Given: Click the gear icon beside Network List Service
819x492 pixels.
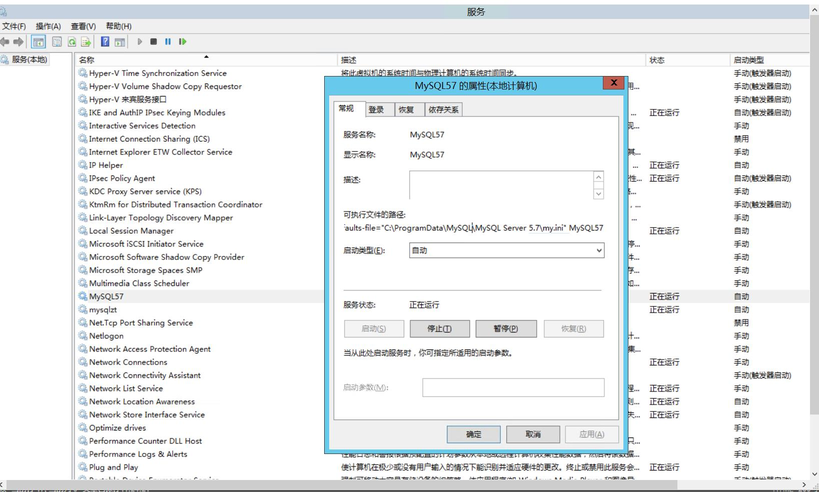Looking at the screenshot, I should click(83, 388).
